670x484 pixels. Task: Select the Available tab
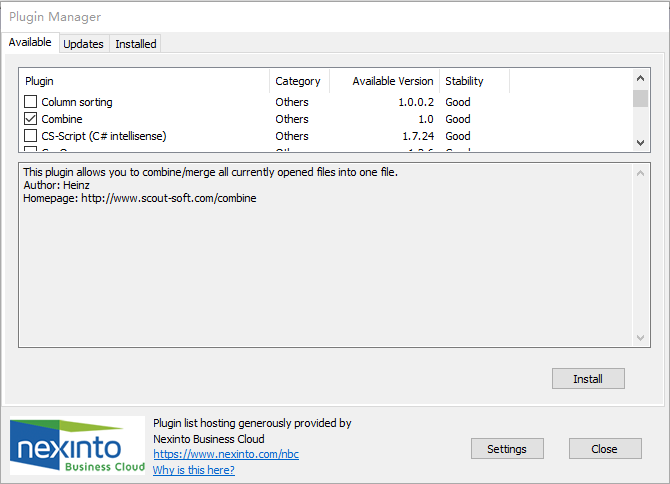30,43
